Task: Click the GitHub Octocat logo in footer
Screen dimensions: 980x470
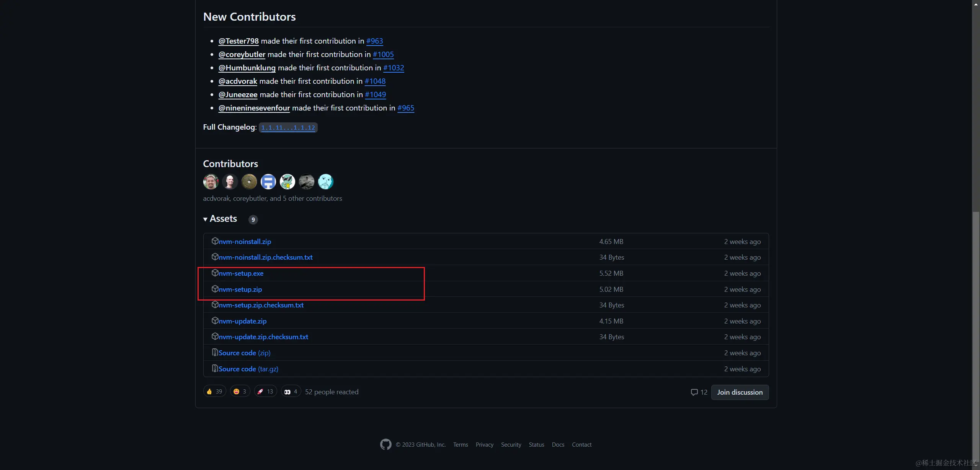Action: (385, 444)
